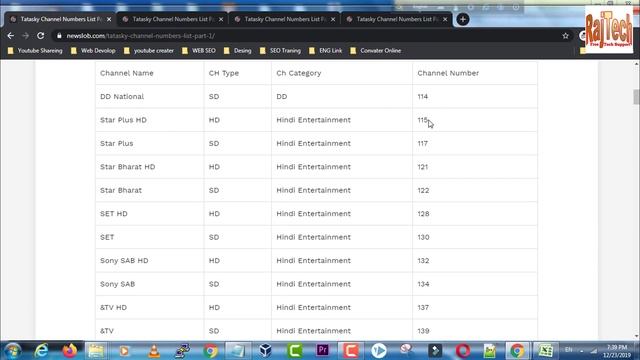Close the third Tatasky tab
Screen dimensions: 640x360
(333, 19)
